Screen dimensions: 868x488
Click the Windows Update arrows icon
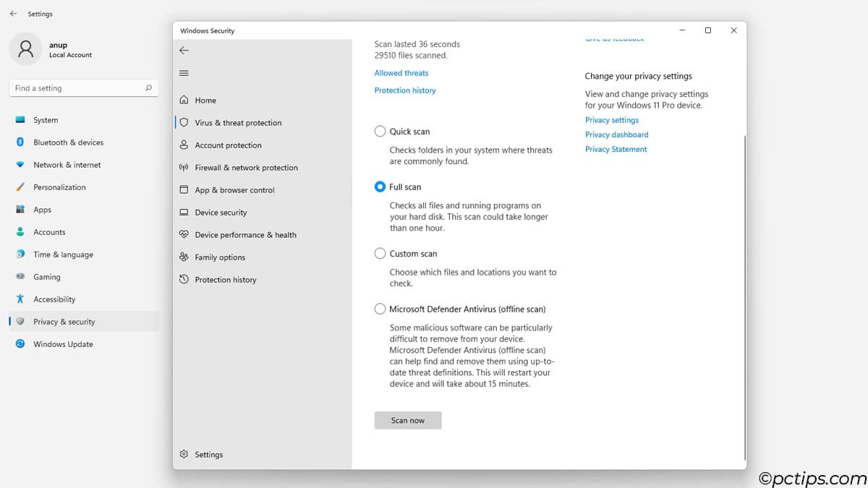point(20,344)
